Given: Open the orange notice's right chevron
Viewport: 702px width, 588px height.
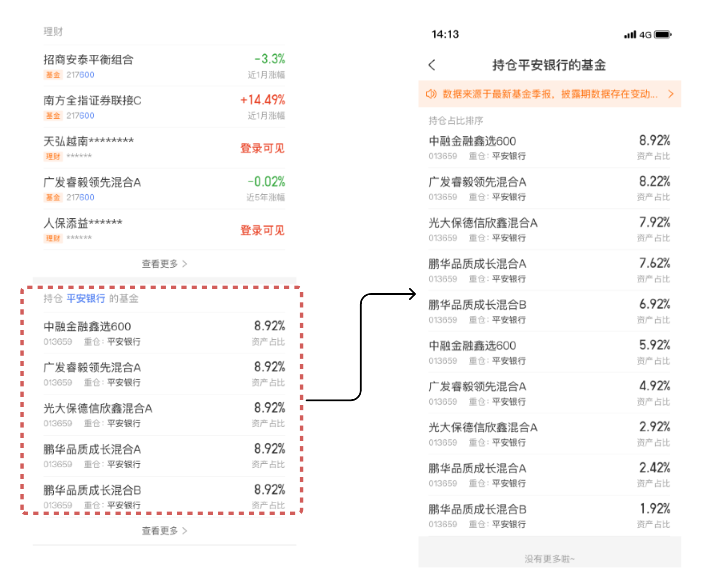Looking at the screenshot, I should (671, 94).
